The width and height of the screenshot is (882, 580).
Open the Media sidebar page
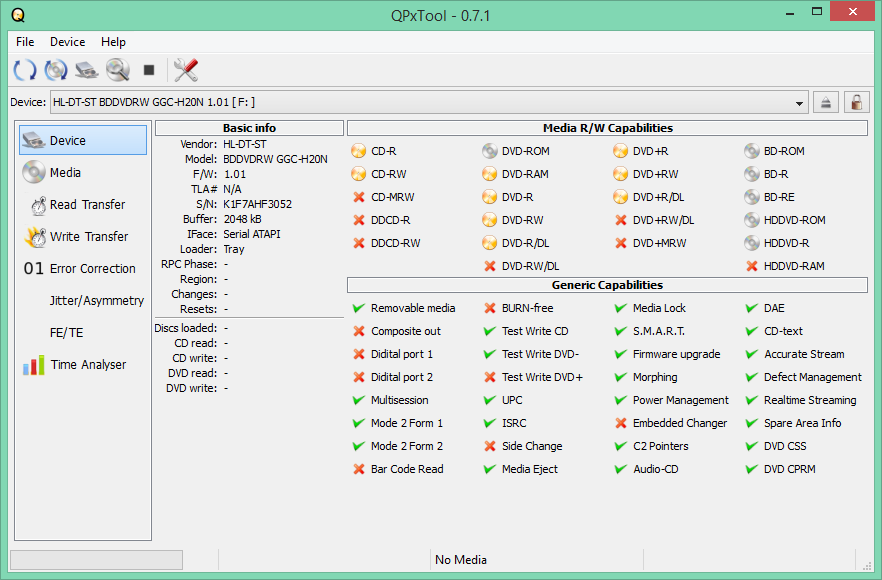[83, 172]
